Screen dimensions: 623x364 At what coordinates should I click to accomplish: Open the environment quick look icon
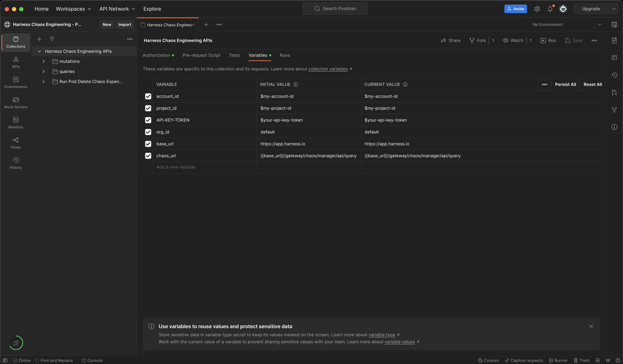click(x=614, y=24)
